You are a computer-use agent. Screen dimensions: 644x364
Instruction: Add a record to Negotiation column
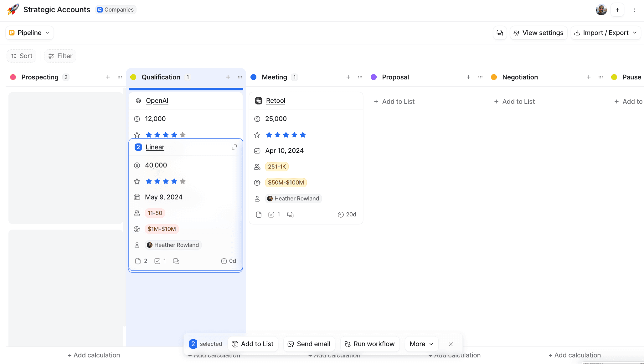pos(589,77)
